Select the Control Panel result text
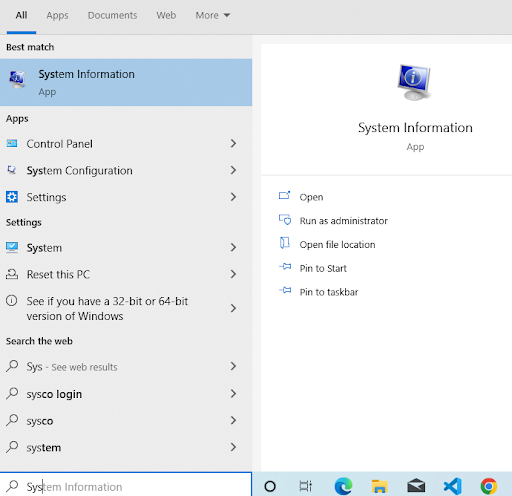Image resolution: width=512 pixels, height=496 pixels. 60,144
